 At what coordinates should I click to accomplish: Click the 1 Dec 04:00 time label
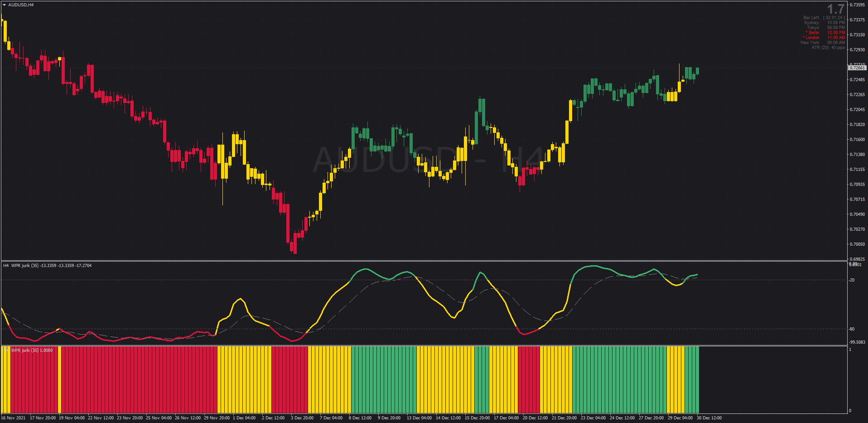click(x=244, y=418)
